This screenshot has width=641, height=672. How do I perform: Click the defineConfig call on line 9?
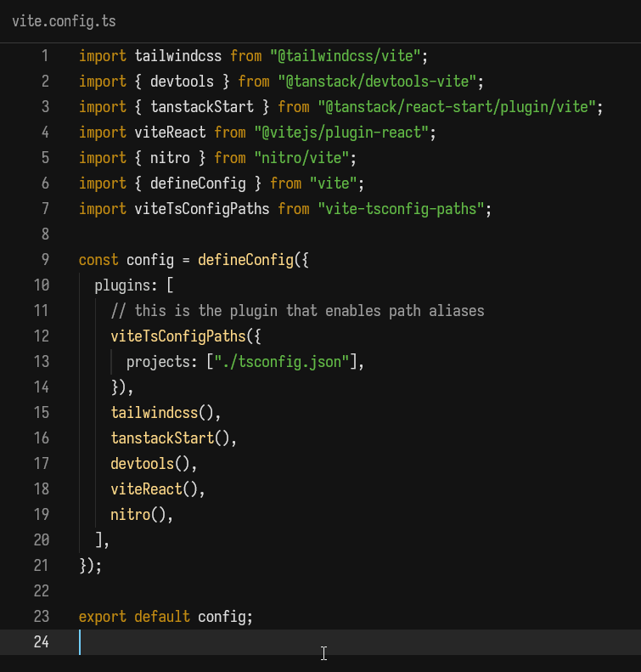[x=245, y=260]
